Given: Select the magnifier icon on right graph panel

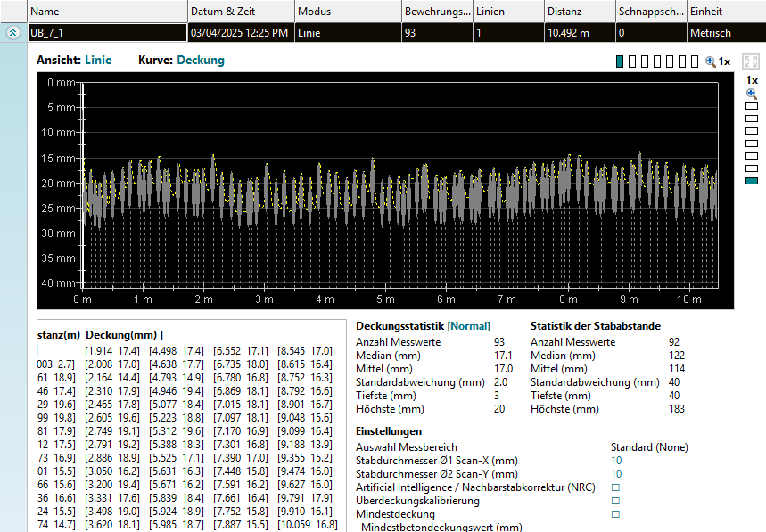Looking at the screenshot, I should [x=750, y=94].
